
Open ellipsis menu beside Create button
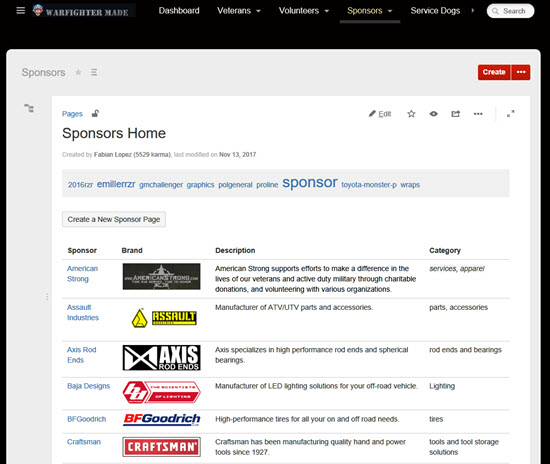(521, 72)
